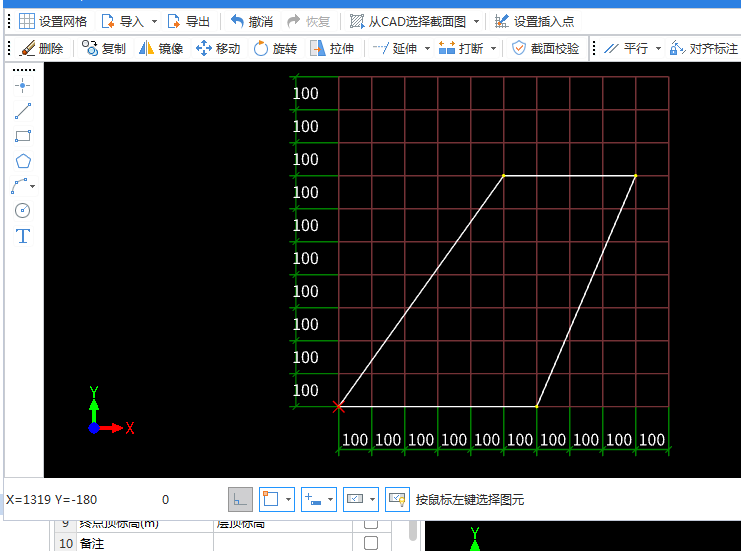This screenshot has height=551, width=741.
Task: Click the lightbulb hint icon in status bar
Action: point(397,499)
